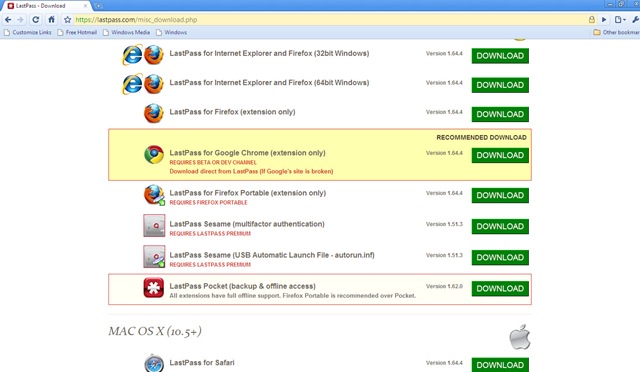Click 'Version 1.62.0' in Pocket row
Screen dimensions: 640x372
tap(444, 286)
